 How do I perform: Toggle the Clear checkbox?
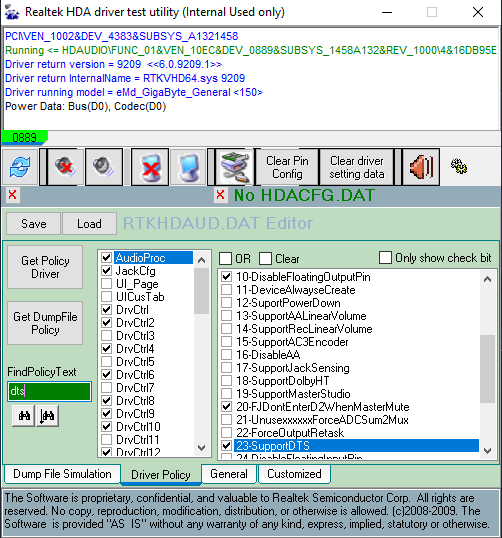point(265,258)
